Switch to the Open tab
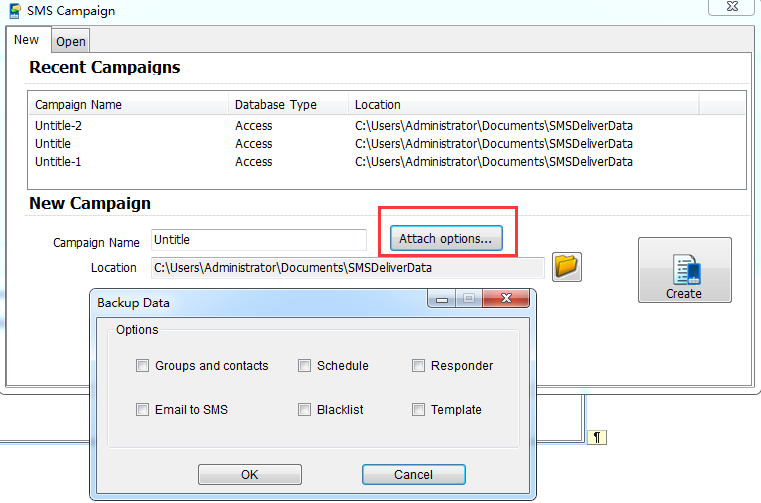This screenshot has width=761, height=503. (71, 42)
